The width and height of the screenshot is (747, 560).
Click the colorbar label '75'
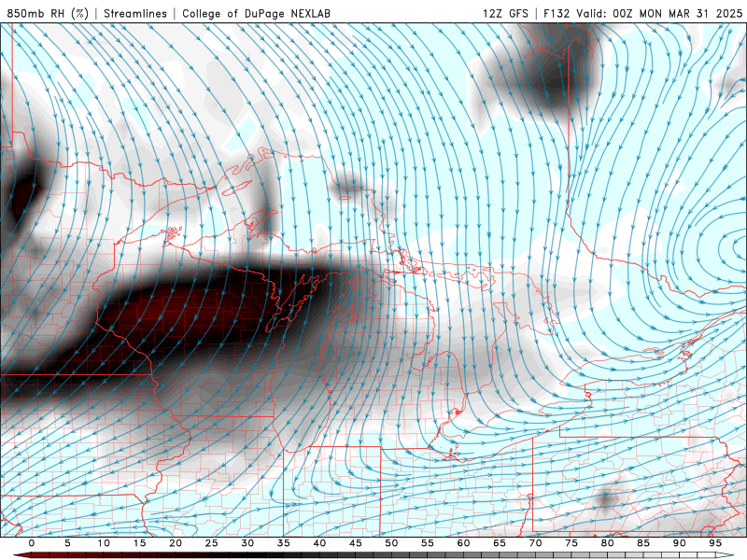571,543
